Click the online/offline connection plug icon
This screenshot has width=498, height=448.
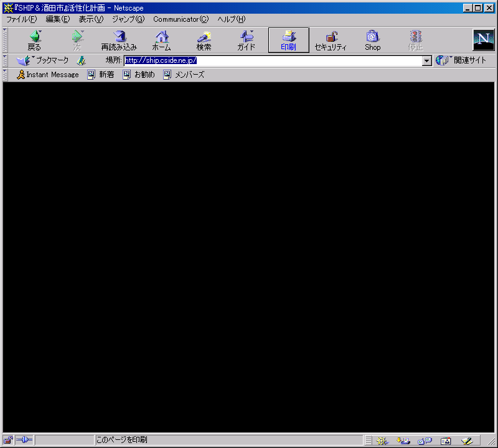click(24, 440)
